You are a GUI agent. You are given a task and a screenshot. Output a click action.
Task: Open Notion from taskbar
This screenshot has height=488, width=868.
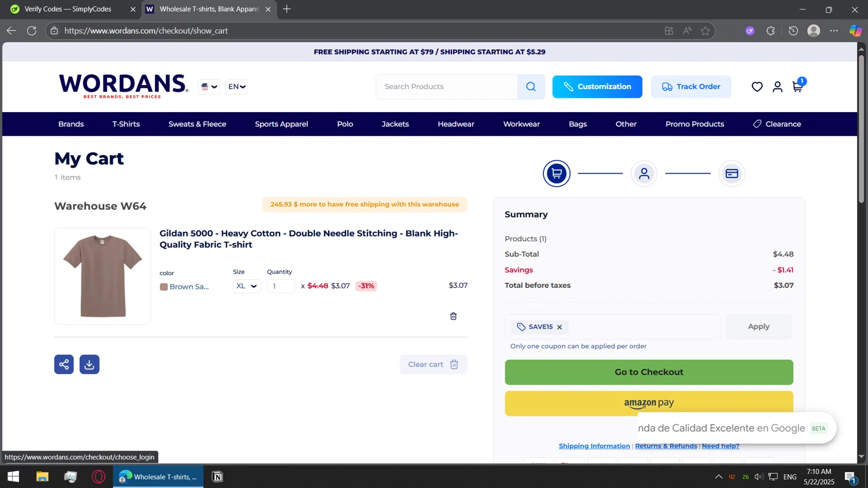pyautogui.click(x=218, y=477)
